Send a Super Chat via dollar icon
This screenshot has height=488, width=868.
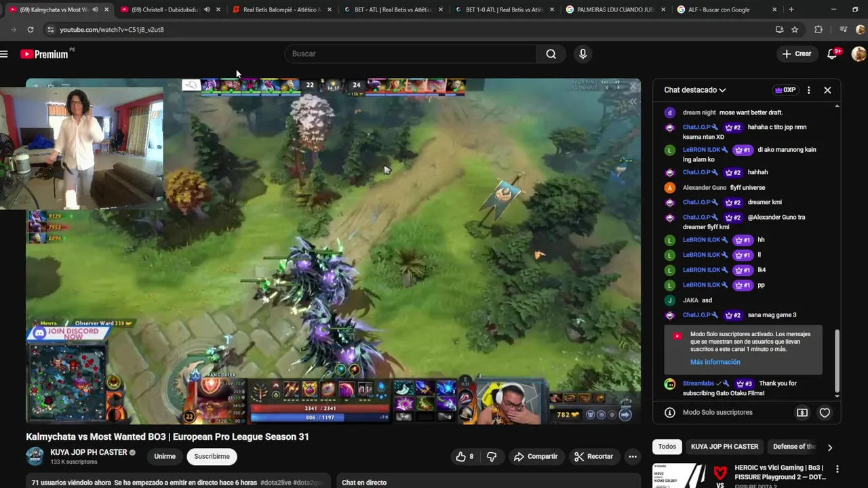pyautogui.click(x=802, y=412)
